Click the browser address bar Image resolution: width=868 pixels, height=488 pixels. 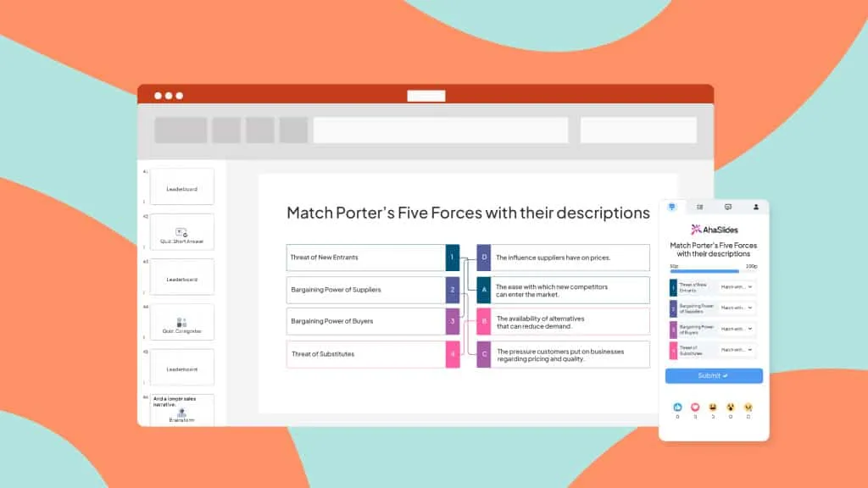pyautogui.click(x=441, y=130)
